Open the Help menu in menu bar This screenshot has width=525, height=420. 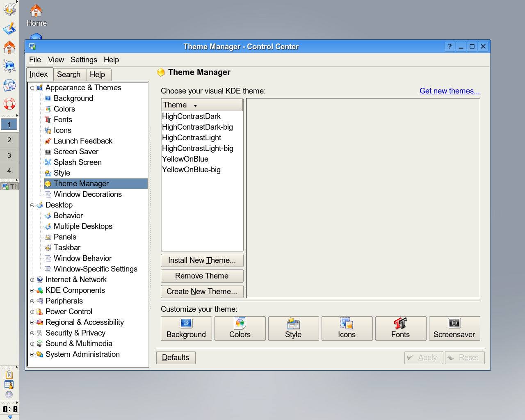point(111,60)
